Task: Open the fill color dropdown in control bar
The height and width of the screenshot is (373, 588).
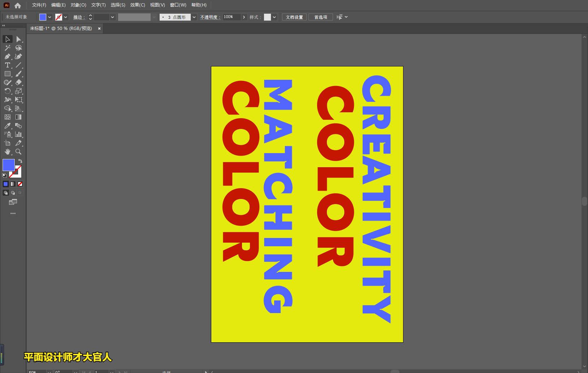Action: 50,17
